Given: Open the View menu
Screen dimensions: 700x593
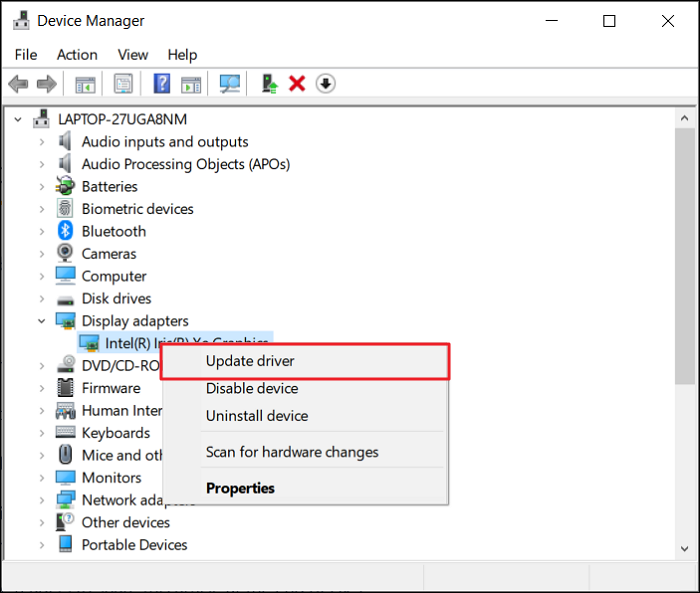Looking at the screenshot, I should tap(133, 54).
